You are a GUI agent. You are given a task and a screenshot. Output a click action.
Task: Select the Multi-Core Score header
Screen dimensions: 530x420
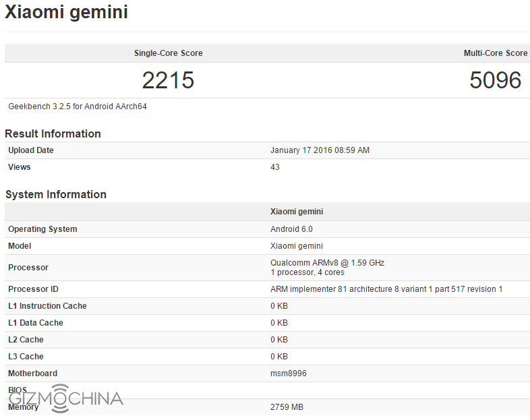[x=496, y=53]
